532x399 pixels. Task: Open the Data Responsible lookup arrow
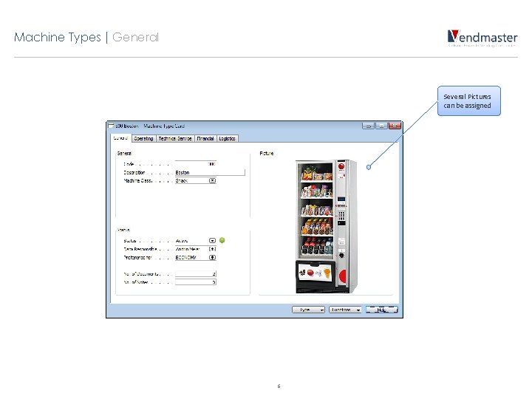pos(212,249)
